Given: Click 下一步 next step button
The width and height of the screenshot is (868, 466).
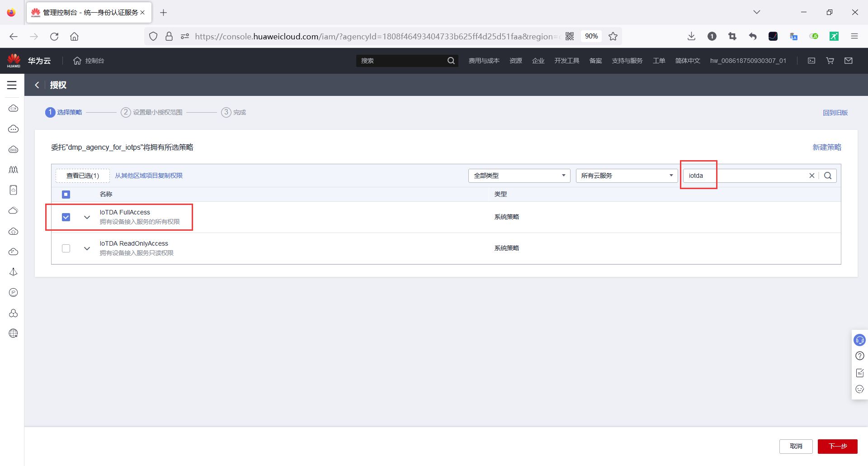Looking at the screenshot, I should (x=837, y=446).
